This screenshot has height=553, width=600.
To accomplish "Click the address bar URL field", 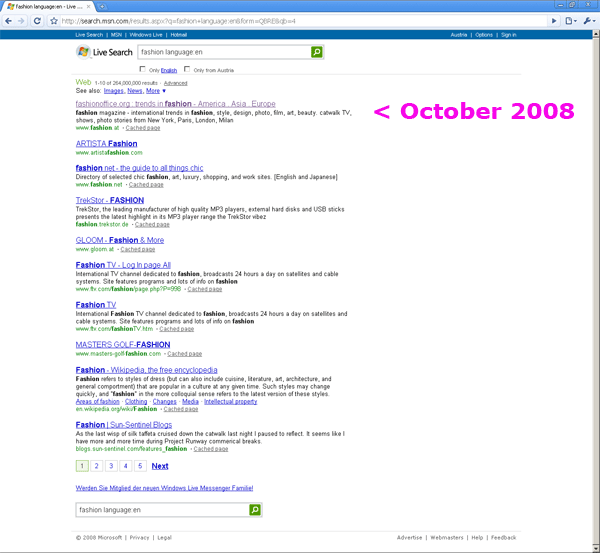I will pyautogui.click(x=304, y=21).
